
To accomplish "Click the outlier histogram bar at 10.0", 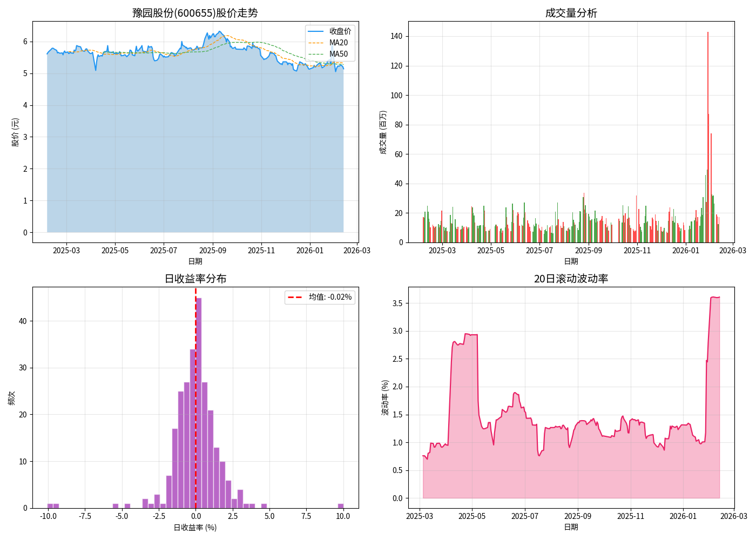I will (341, 506).
